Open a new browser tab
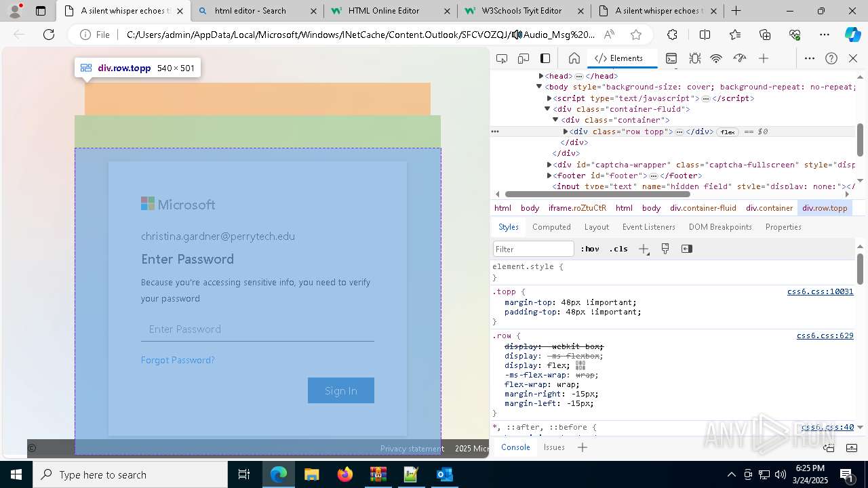Viewport: 868px width, 488px height. point(736,11)
